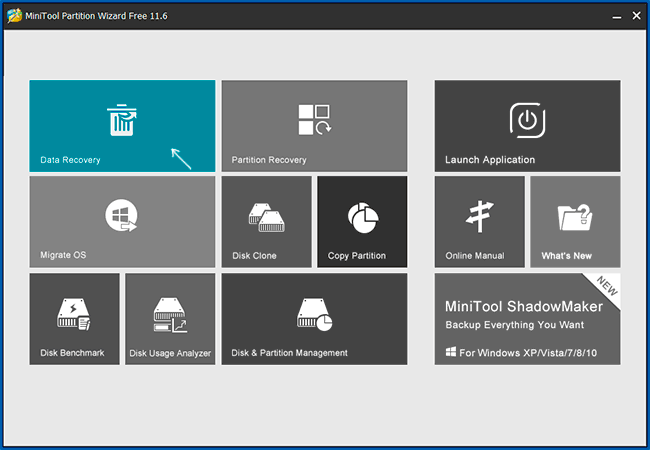Click the Disk Clone drives icon
This screenshot has height=450, width=650.
coord(267,218)
